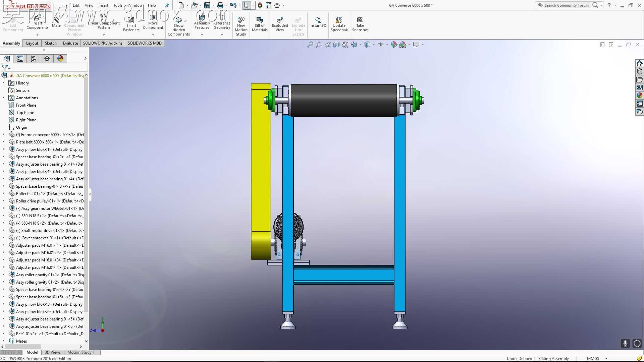
Task: Click Update Speedpak
Action: (x=339, y=23)
